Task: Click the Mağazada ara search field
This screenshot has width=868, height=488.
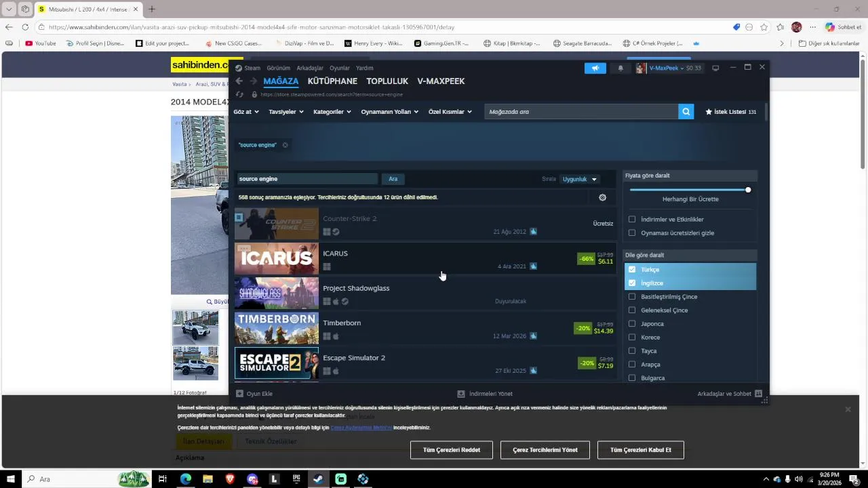Action: click(581, 112)
